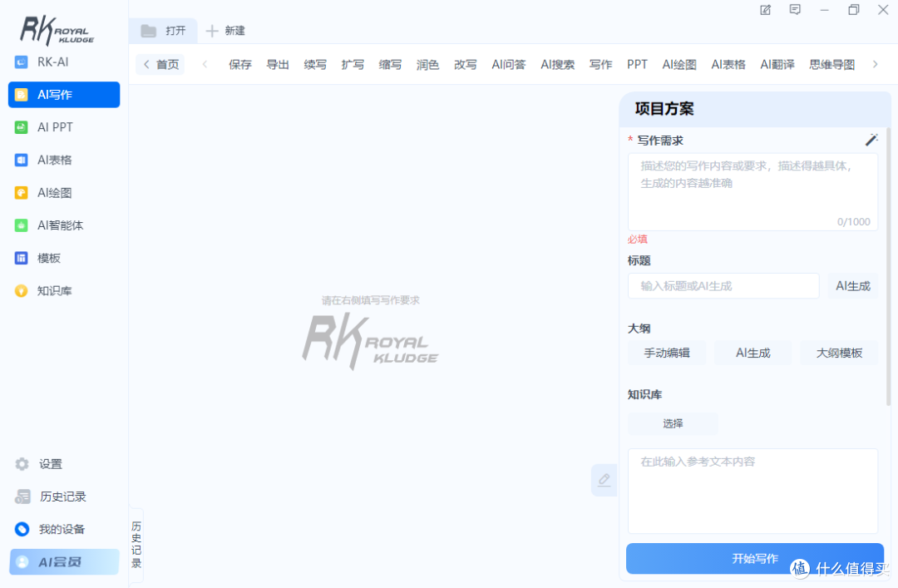Select the AI写作 sidebar icon

pos(21,95)
